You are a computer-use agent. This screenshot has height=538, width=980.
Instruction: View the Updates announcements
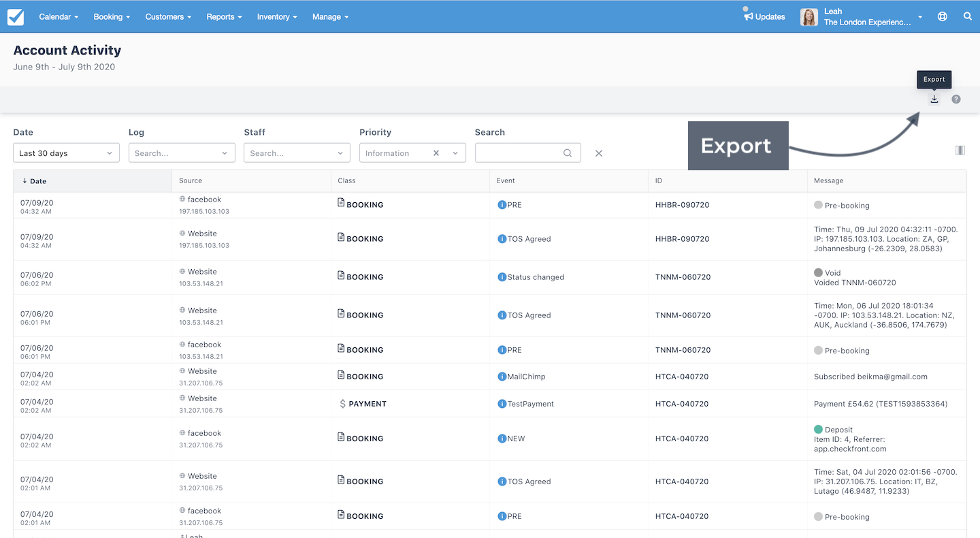(x=765, y=17)
